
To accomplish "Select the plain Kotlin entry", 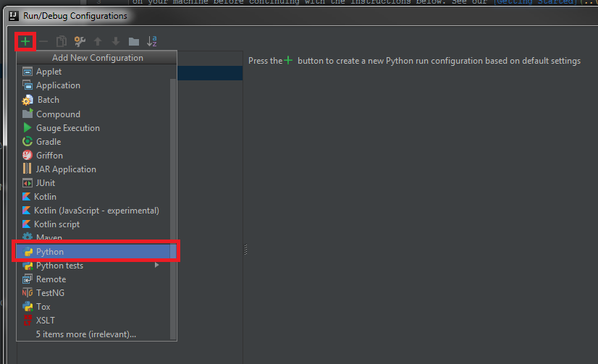I will pyautogui.click(x=93, y=197).
